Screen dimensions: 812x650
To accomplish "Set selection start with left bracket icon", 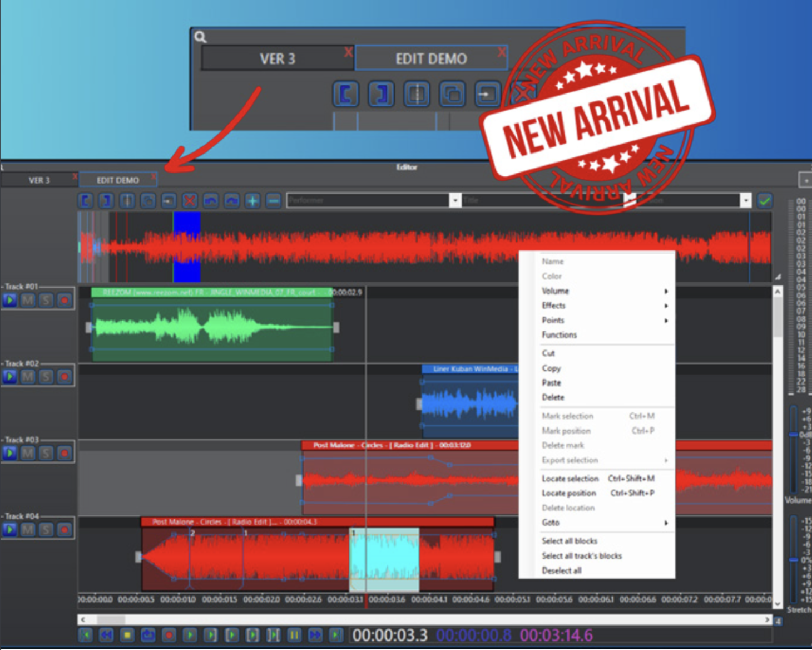I will point(86,201).
